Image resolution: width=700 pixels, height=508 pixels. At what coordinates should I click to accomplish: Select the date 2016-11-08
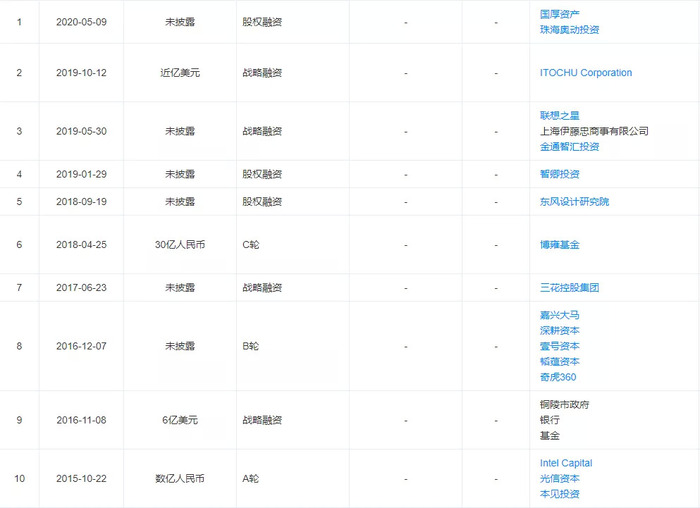point(81,420)
